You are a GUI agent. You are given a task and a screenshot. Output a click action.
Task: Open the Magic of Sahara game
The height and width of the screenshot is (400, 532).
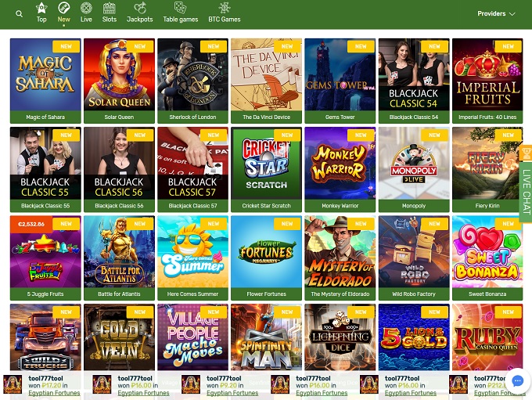tap(45, 74)
